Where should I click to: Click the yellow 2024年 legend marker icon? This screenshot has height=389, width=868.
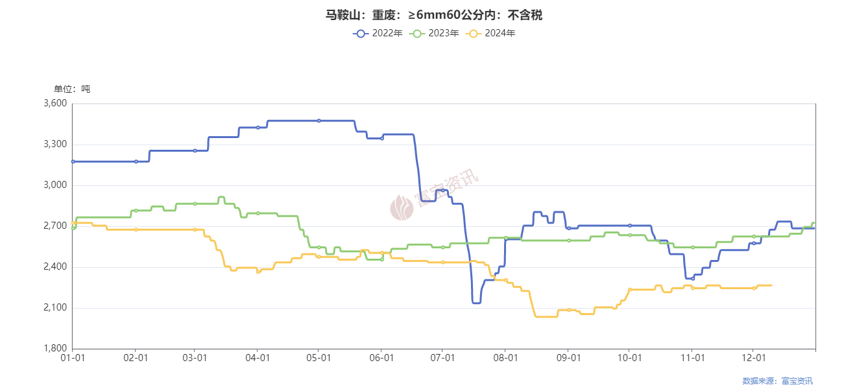point(474,33)
